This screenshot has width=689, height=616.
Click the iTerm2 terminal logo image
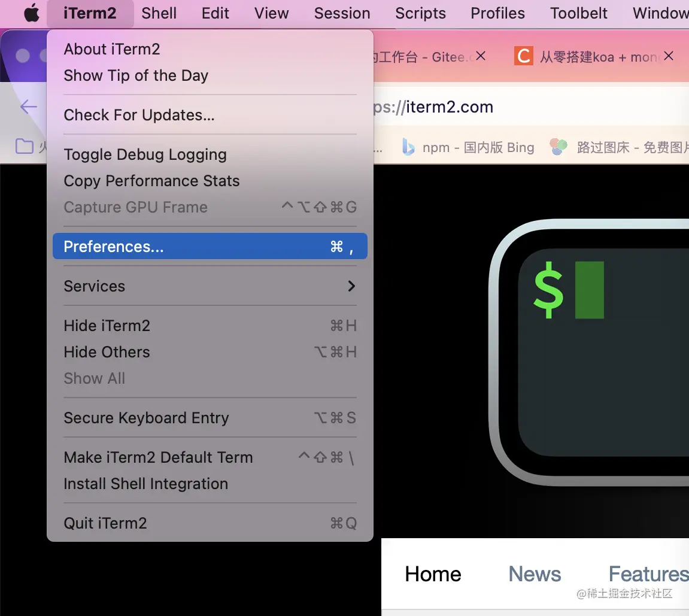(589, 353)
